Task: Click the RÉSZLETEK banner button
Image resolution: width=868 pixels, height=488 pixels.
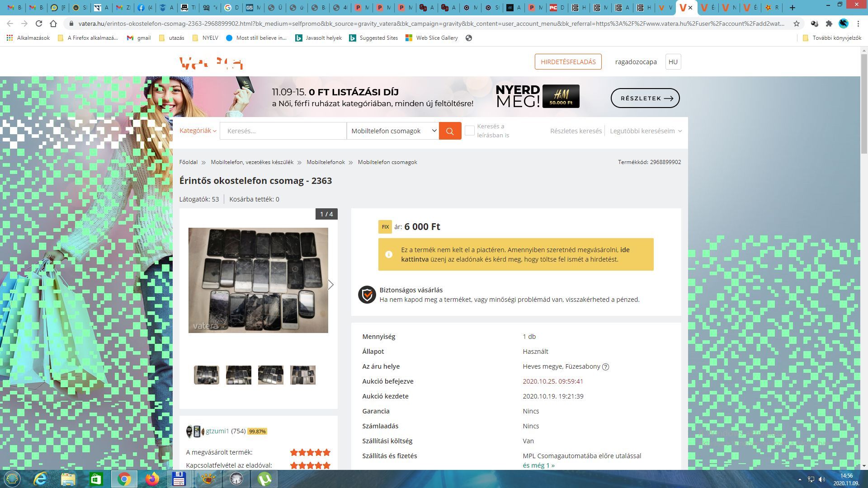Action: pyautogui.click(x=645, y=98)
